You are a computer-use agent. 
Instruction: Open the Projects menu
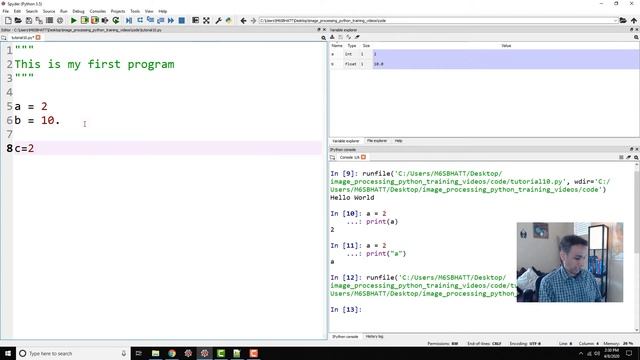pos(118,11)
